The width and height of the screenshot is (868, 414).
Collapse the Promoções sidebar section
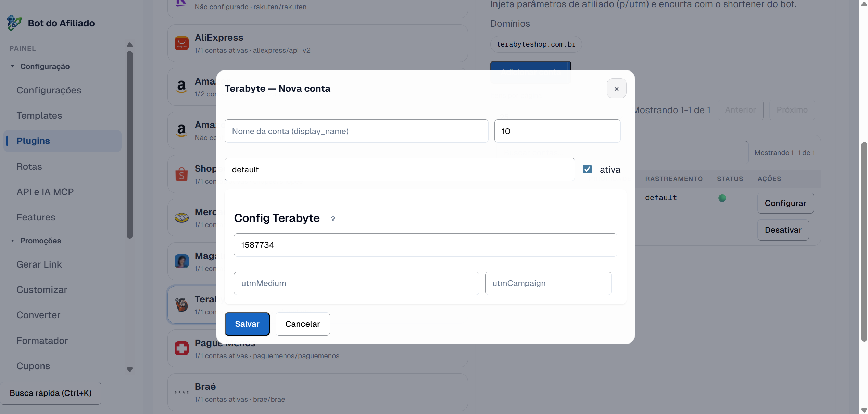point(12,241)
